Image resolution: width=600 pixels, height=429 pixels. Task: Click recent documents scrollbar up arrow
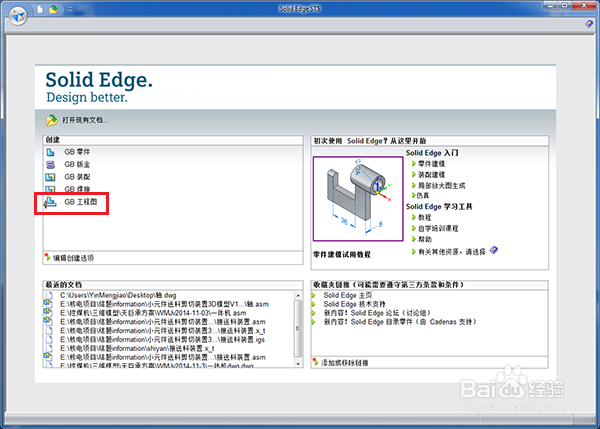(298, 295)
